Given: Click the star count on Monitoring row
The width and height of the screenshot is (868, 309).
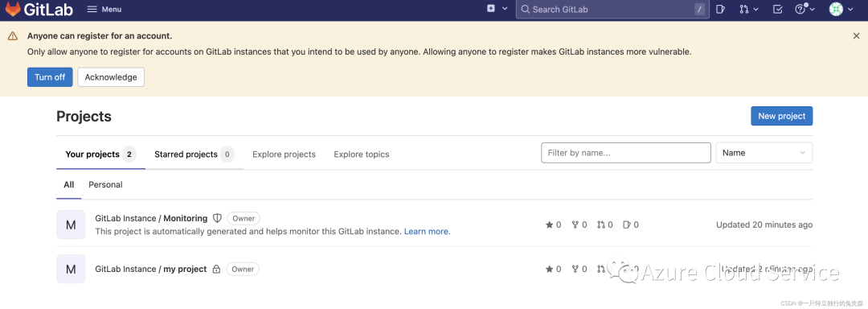Looking at the screenshot, I should click(554, 225).
